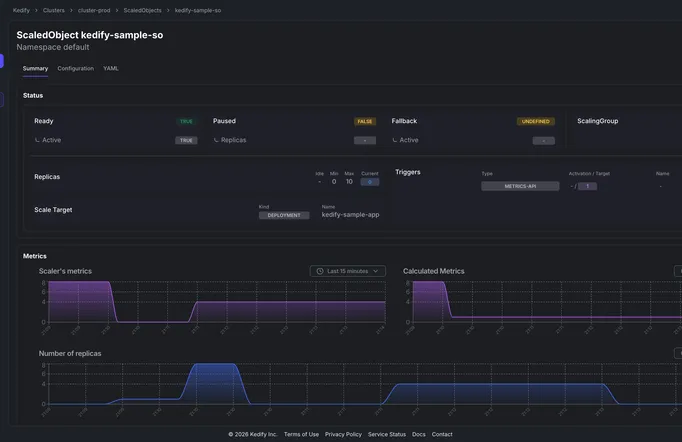Viewport: 682px width, 442px height.
Task: Click the ScalingGroup label
Action: click(x=598, y=121)
